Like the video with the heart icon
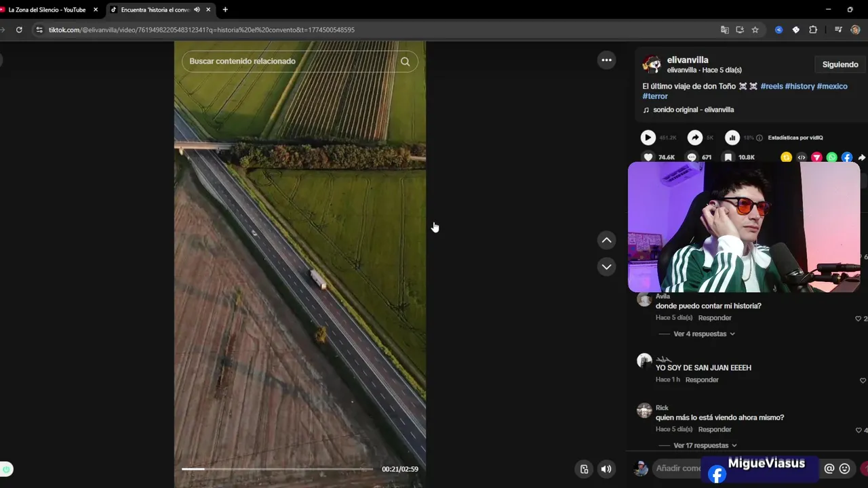868x488 pixels. point(648,157)
